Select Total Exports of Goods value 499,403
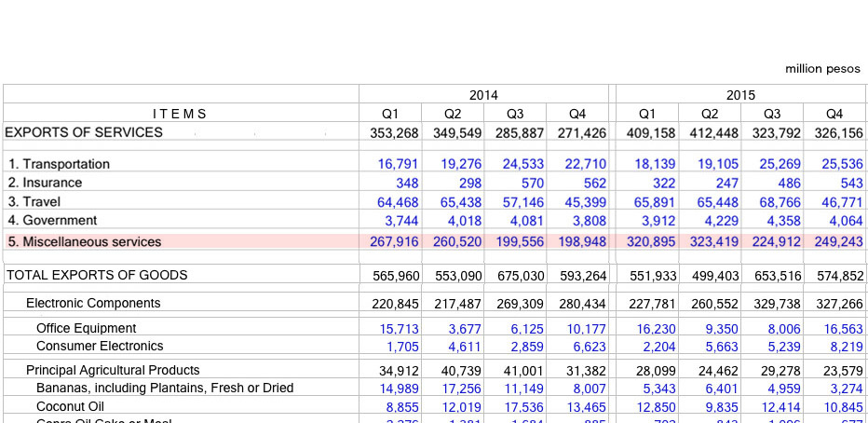 713,276
